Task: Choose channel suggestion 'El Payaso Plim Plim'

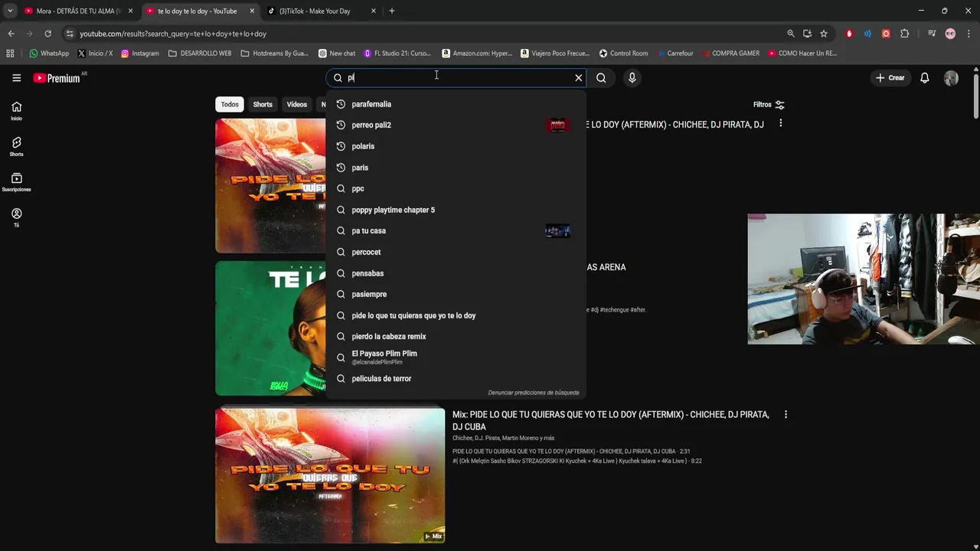Action: (x=456, y=357)
